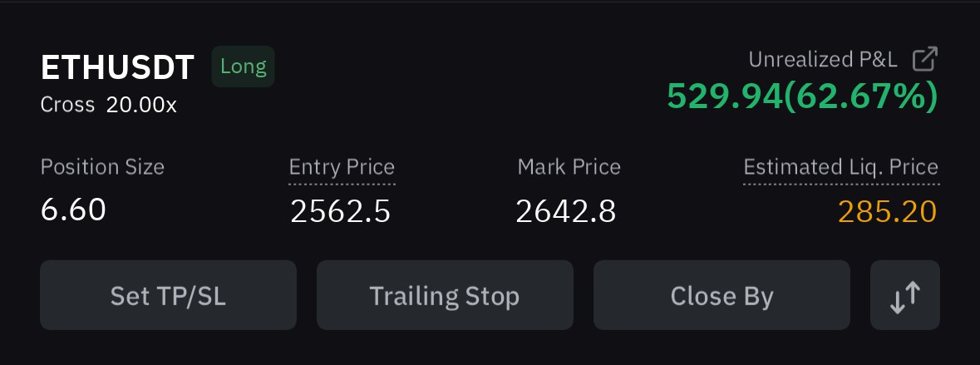
Task: Click the reverse position arrows icon
Action: (905, 295)
